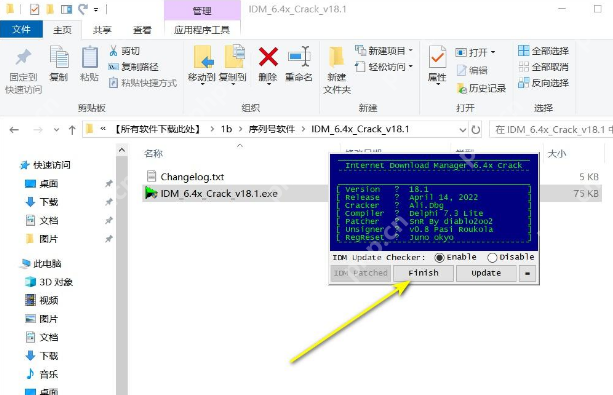Click the Changelog.txt file icon
The width and height of the screenshot is (613, 395).
pyautogui.click(x=151, y=176)
